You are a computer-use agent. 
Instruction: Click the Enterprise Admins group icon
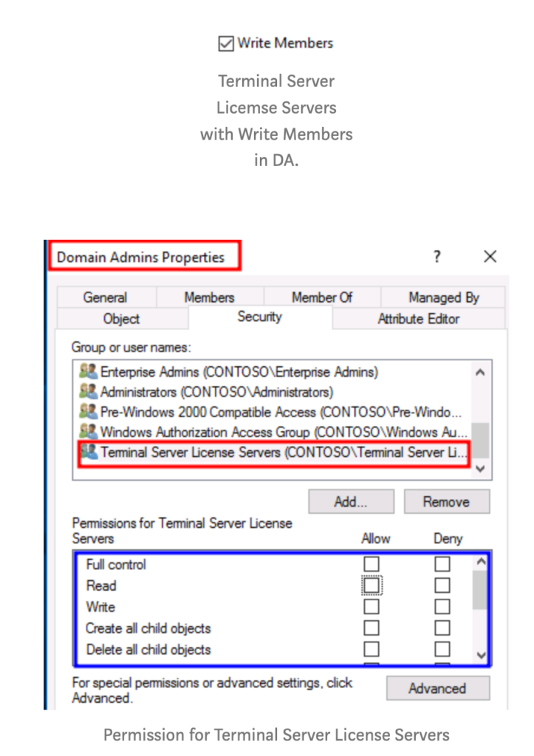click(x=89, y=373)
